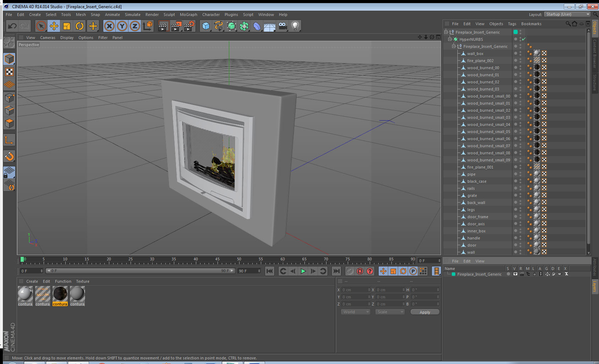Open the Character menu

211,15
